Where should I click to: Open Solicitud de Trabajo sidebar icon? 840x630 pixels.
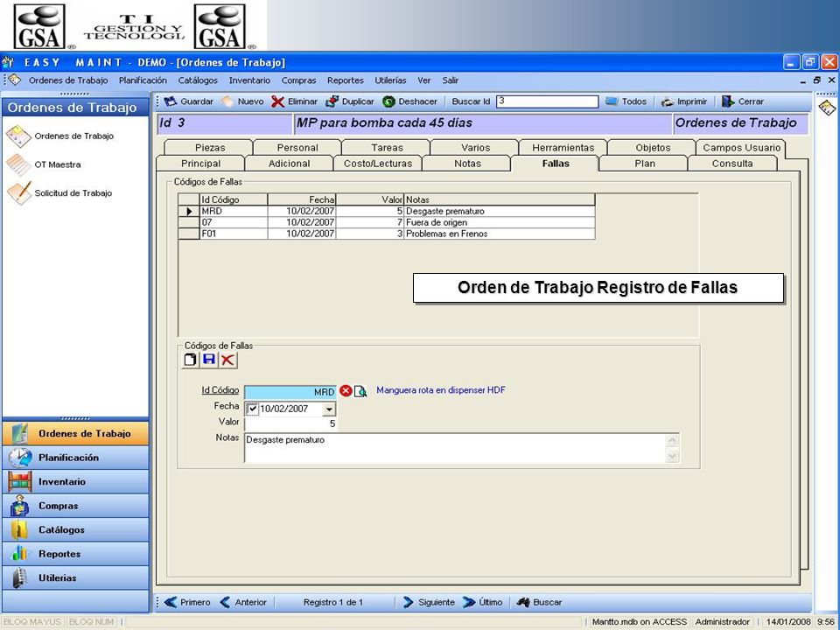pyautogui.click(x=18, y=192)
